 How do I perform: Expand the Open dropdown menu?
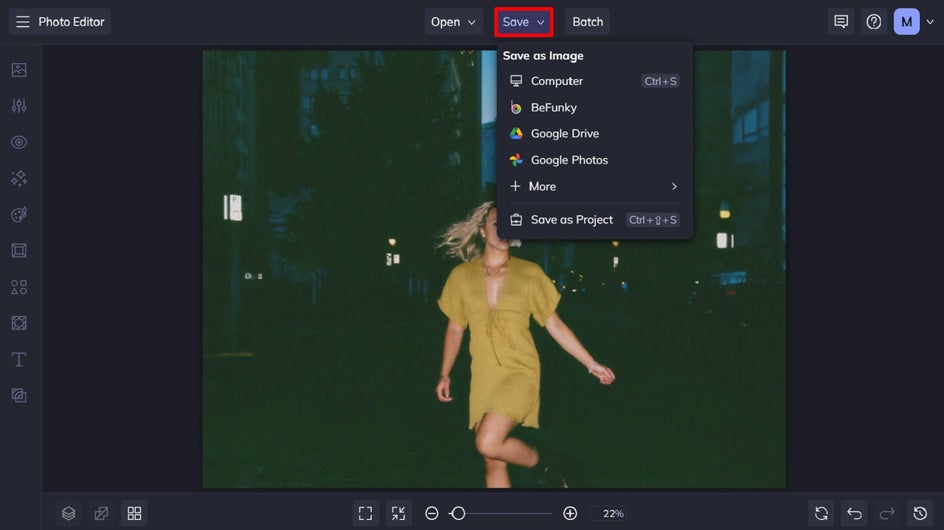[453, 22]
